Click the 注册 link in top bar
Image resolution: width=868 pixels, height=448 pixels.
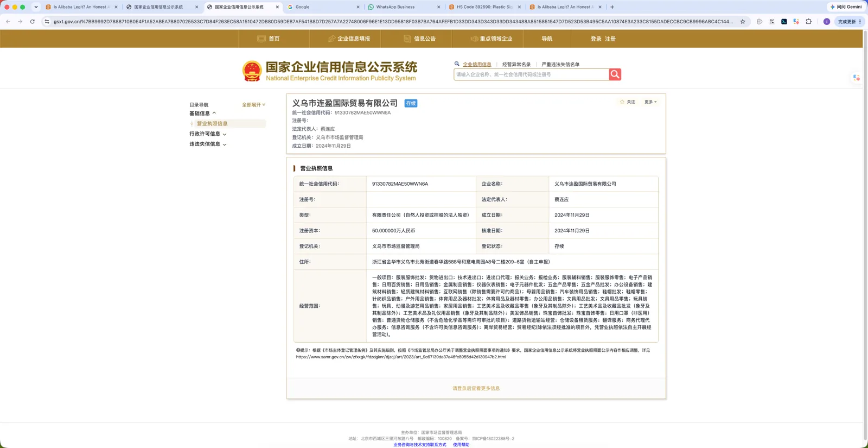click(610, 39)
